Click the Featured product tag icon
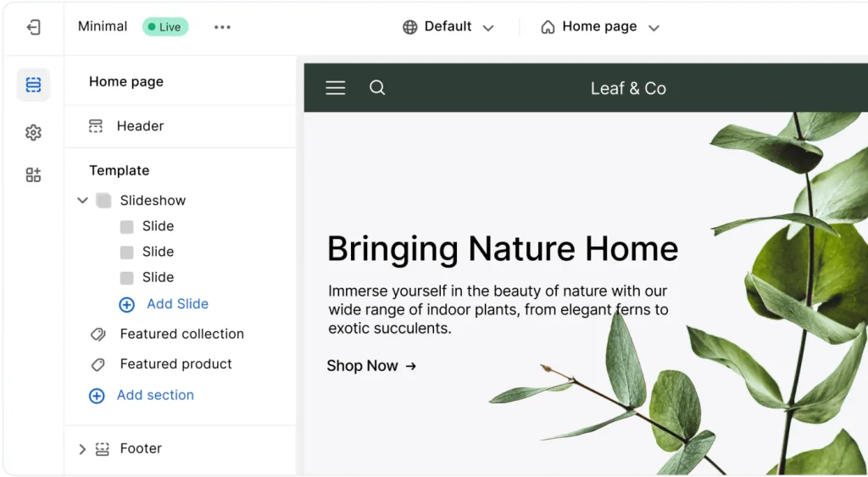 pos(97,364)
